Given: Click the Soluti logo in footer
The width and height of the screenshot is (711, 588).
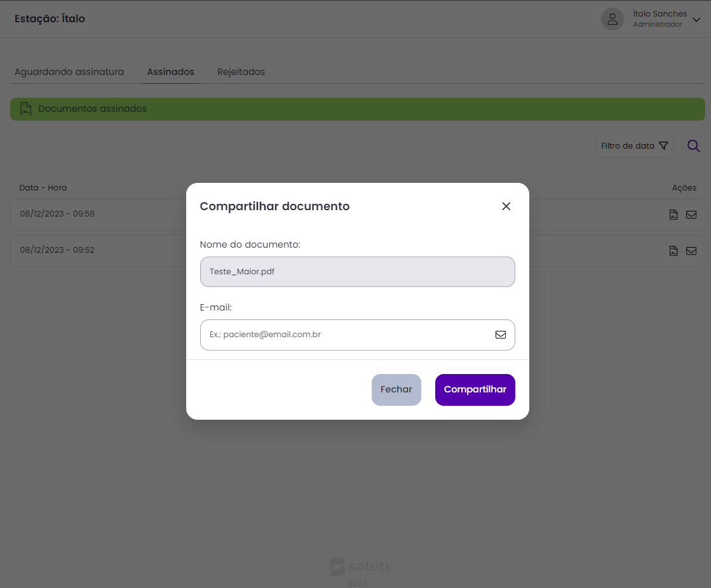Looking at the screenshot, I should pyautogui.click(x=358, y=566).
